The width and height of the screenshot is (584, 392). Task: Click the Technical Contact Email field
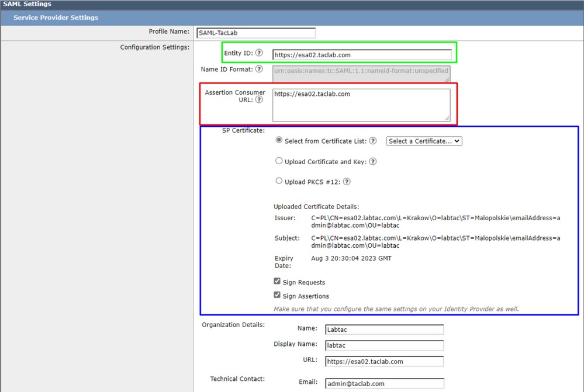[384, 383]
